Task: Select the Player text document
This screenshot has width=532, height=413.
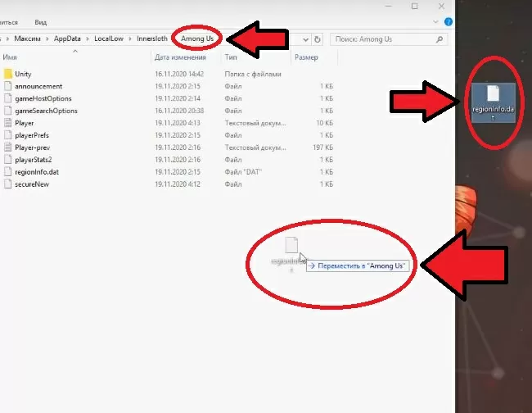Action: click(x=25, y=123)
